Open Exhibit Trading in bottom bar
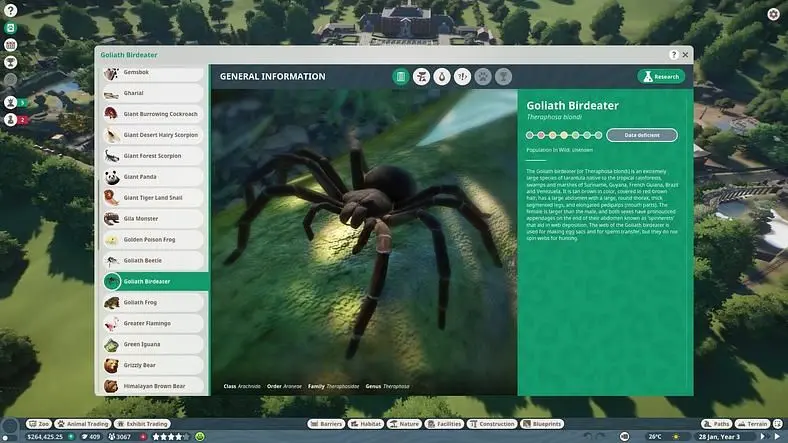 coord(142,424)
